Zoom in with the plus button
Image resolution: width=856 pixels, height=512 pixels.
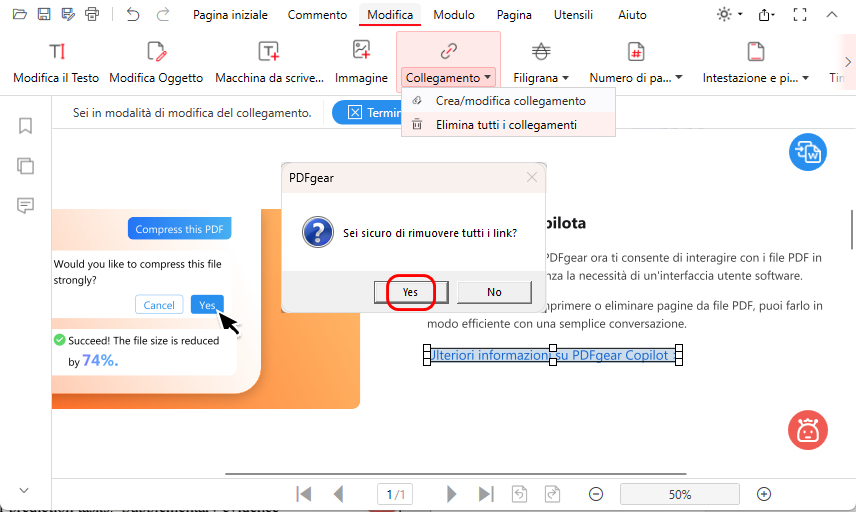point(764,494)
